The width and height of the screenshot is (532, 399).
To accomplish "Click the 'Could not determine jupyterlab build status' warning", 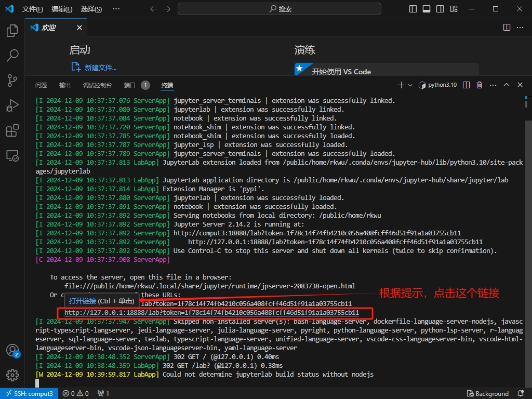I will click(x=268, y=374).
